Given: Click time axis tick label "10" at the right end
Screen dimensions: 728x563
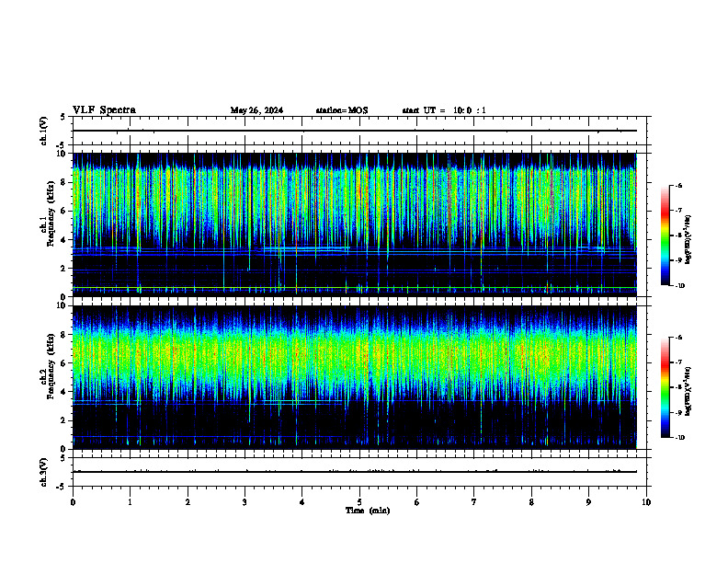Looking at the screenshot, I should 646,502.
